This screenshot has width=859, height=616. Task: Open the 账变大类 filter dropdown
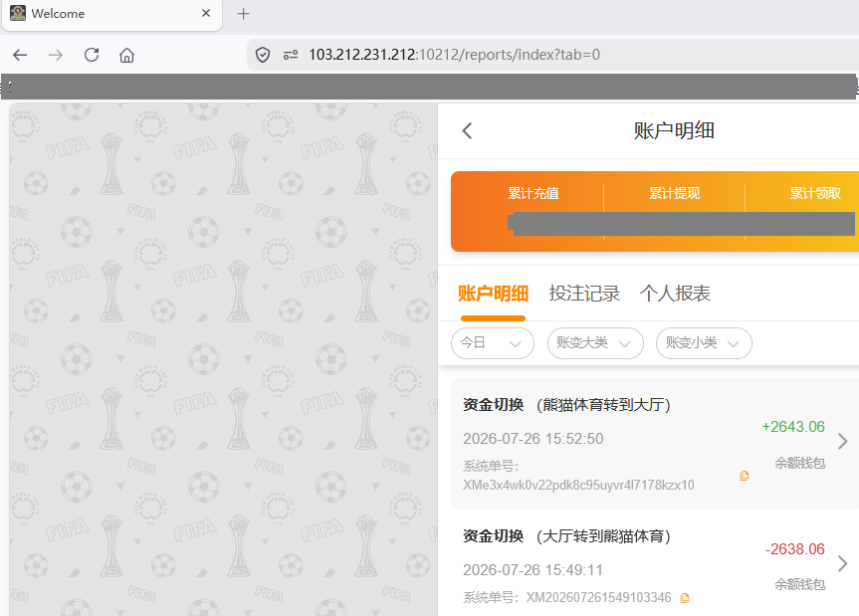pos(595,343)
